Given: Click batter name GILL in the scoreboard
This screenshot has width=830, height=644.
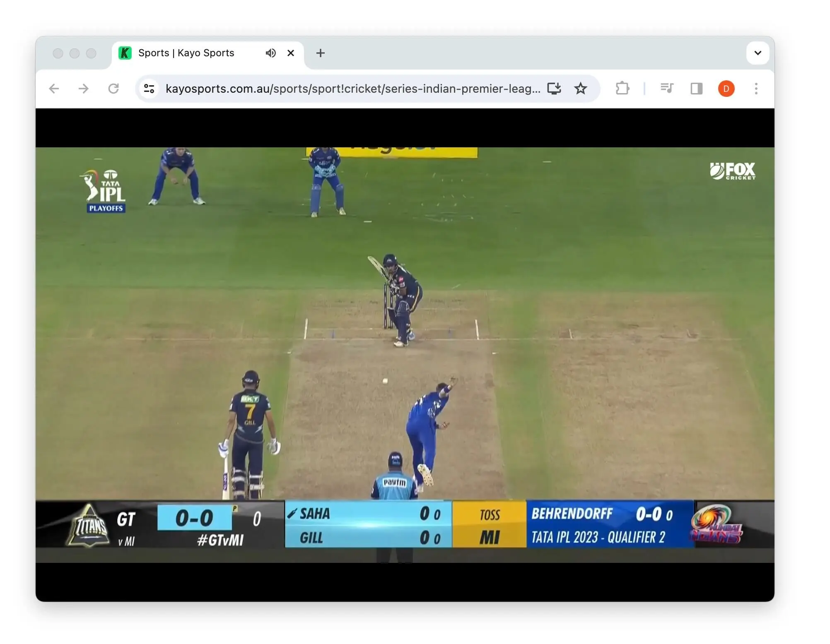Looking at the screenshot, I should coord(311,538).
